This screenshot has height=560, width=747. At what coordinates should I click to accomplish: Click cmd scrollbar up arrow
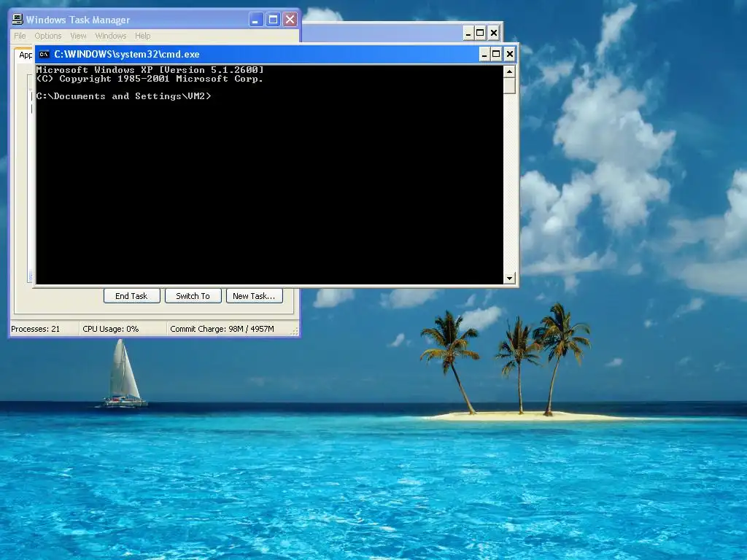509,72
